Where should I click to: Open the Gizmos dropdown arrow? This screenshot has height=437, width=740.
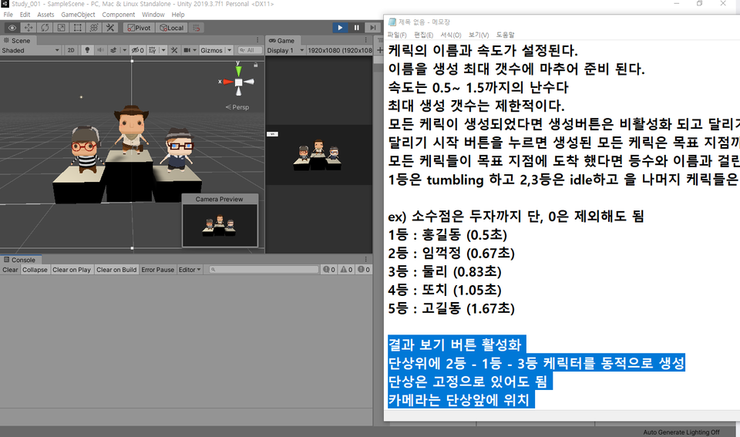tap(229, 50)
